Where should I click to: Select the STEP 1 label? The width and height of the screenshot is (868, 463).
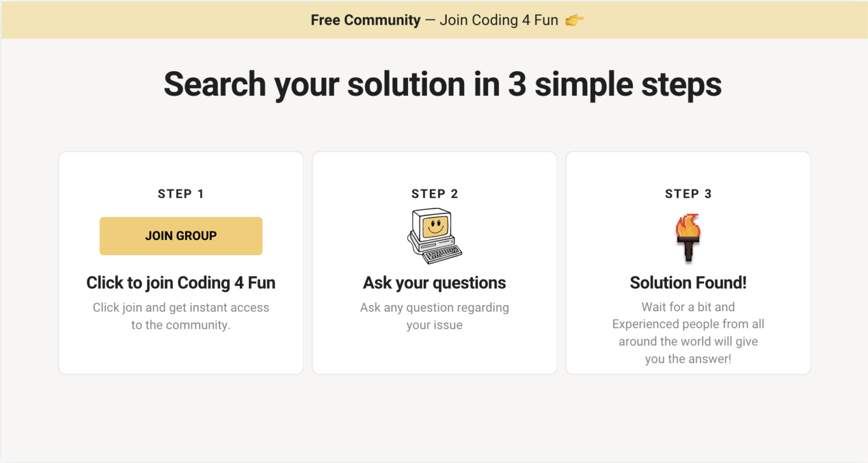pyautogui.click(x=181, y=194)
